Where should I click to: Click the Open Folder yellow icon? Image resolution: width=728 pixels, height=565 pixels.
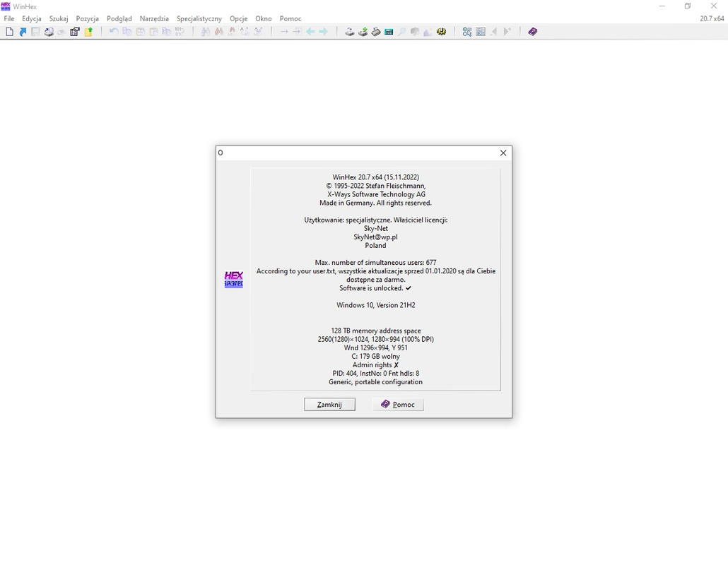tap(88, 32)
